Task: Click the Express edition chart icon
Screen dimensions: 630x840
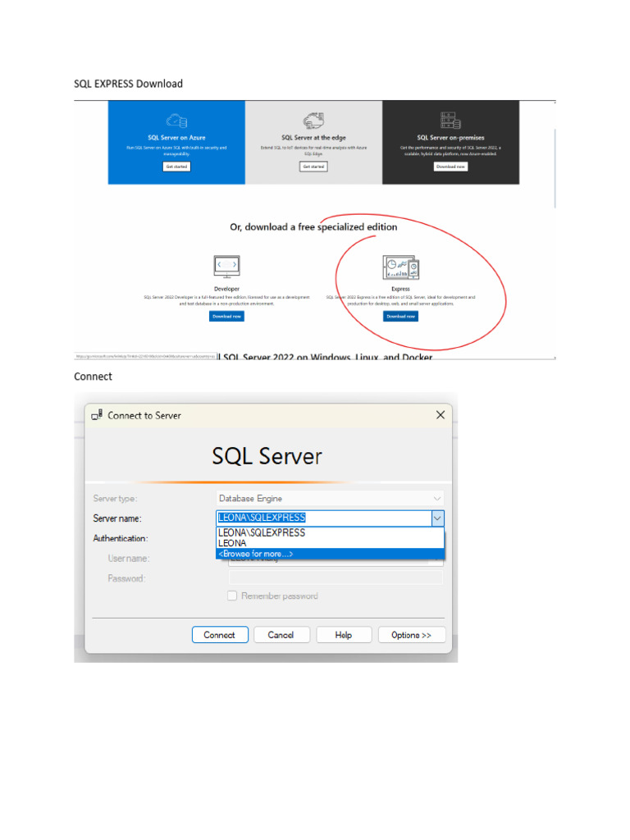Action: 400,267
